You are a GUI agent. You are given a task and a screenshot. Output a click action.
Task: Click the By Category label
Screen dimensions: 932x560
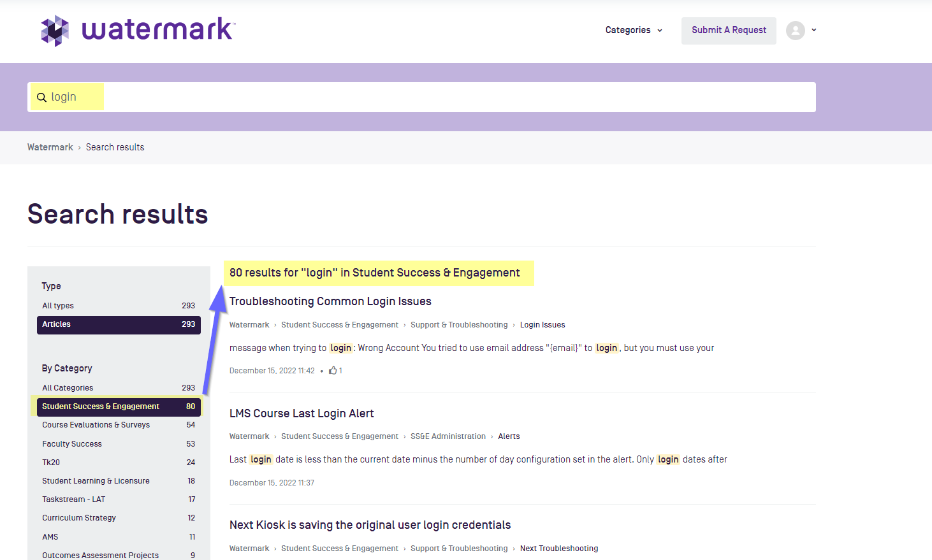(x=67, y=368)
